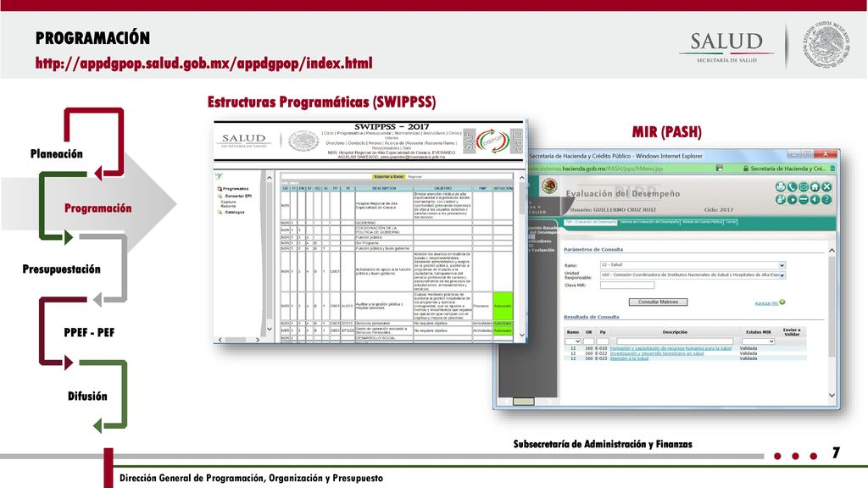Click the phone icon in PASH toolbar
The width and height of the screenshot is (868, 488).
[x=793, y=187]
